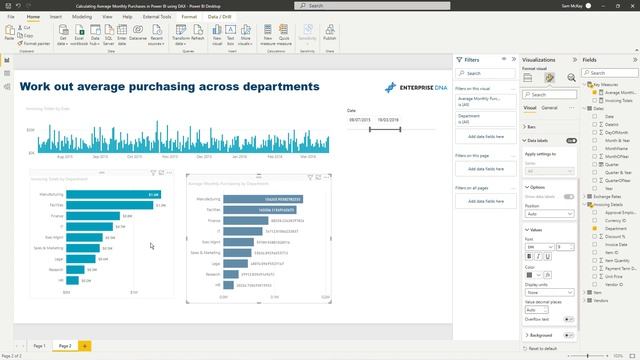
Task: Open the External Tools ribbon tab
Action: click(157, 17)
